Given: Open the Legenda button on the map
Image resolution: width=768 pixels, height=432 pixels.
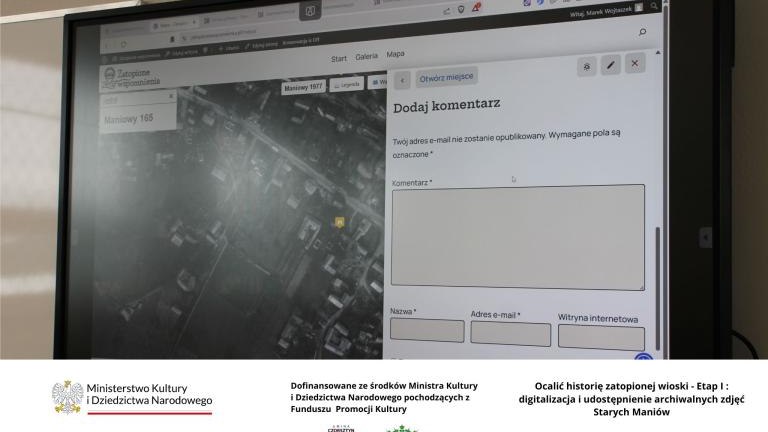Looking at the screenshot, I should coord(347,84).
